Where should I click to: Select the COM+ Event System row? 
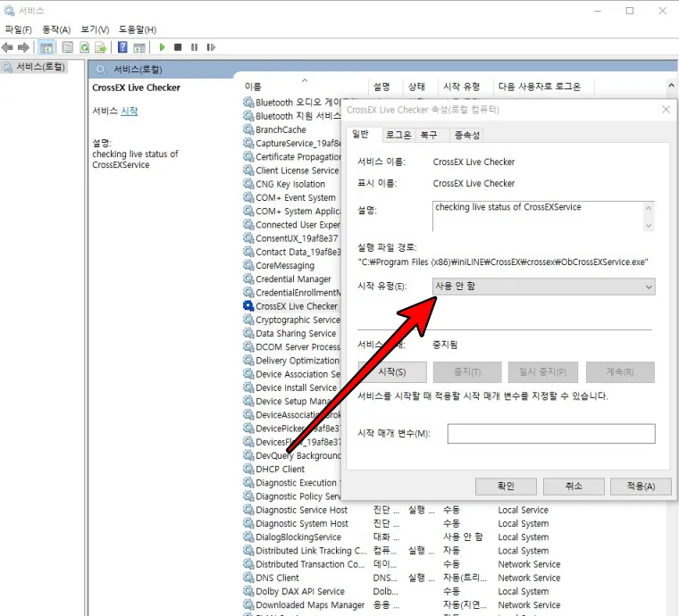click(x=292, y=197)
